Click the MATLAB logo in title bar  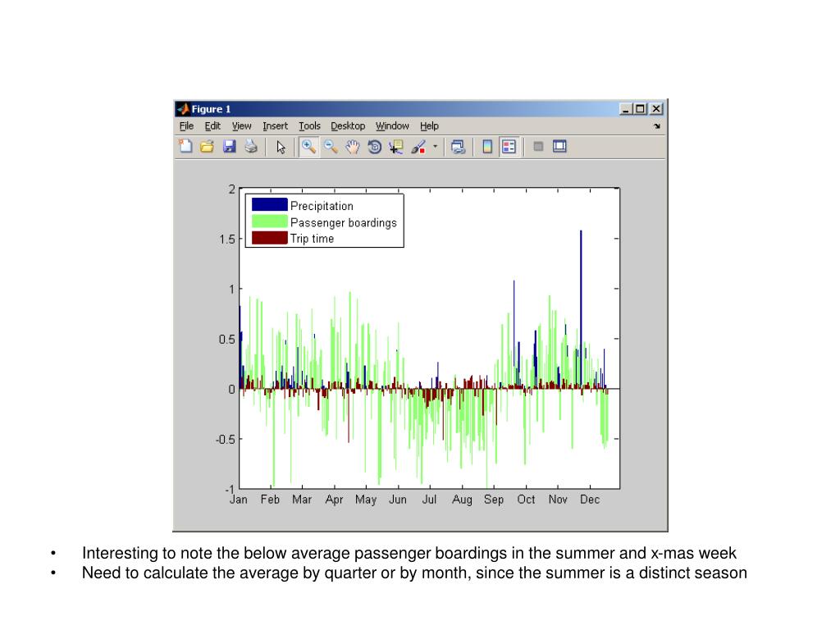183,109
